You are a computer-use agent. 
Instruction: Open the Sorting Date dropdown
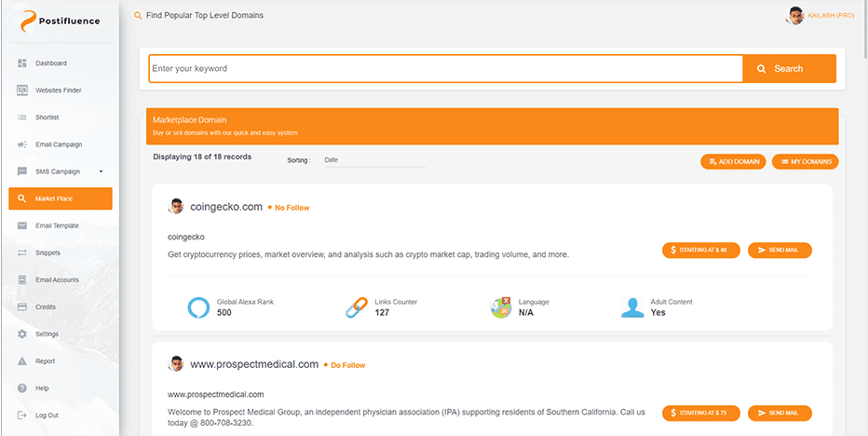[x=373, y=160]
